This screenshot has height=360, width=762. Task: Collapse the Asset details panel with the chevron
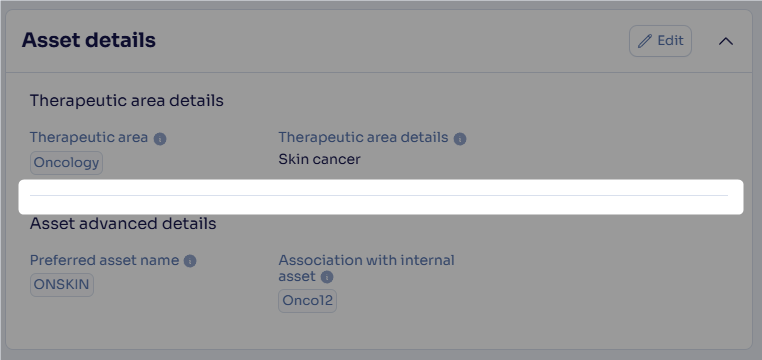pos(726,41)
